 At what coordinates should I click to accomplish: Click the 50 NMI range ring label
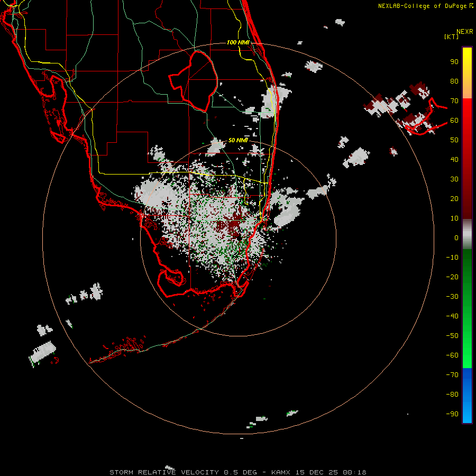238,140
